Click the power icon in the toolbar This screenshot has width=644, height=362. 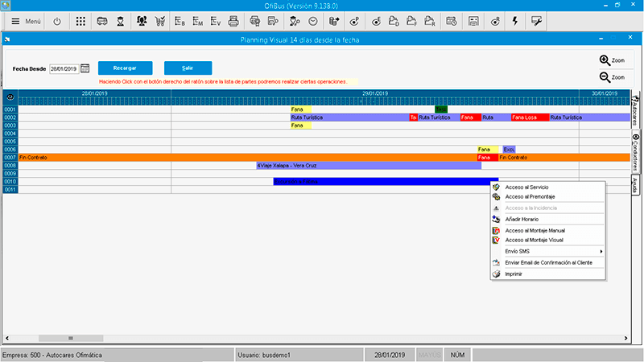57,21
